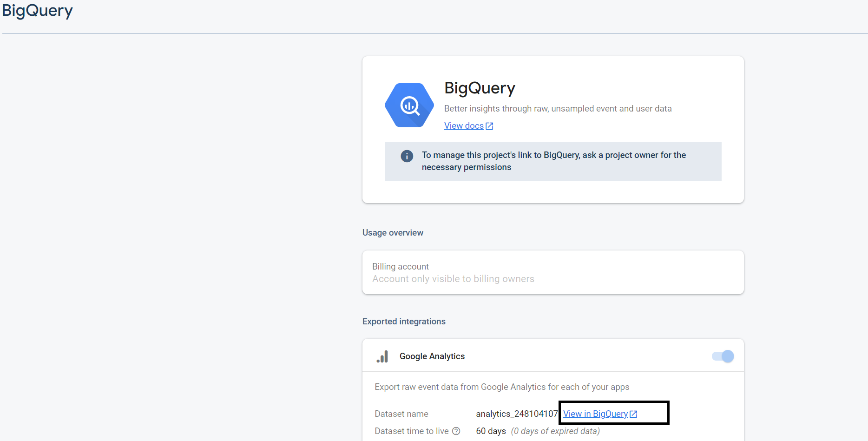Select the dataset name analytics_248104107
This screenshot has height=441, width=868.
click(517, 413)
